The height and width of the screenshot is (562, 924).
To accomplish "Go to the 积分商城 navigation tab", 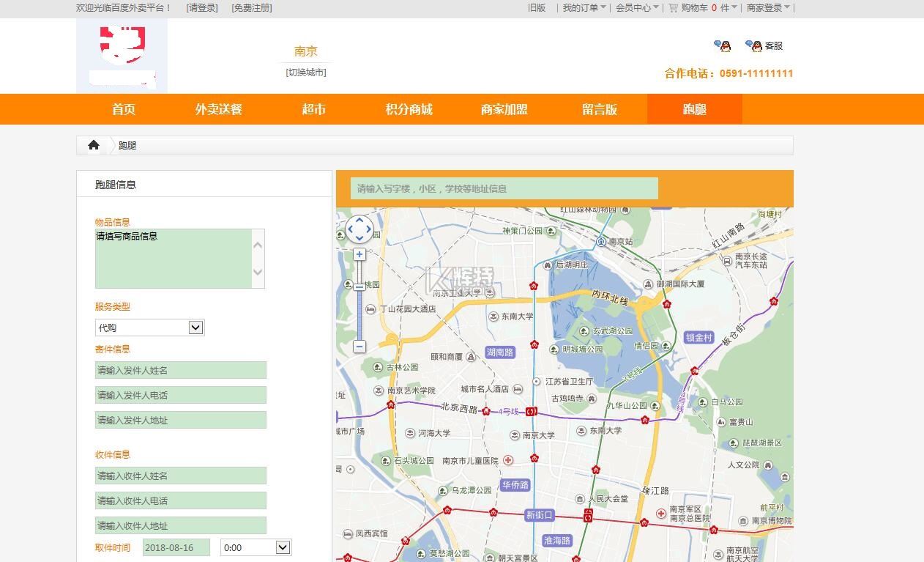I will pyautogui.click(x=409, y=109).
